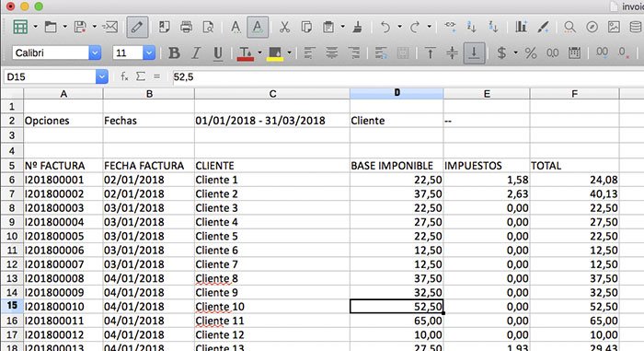Image resolution: width=644 pixels, height=351 pixels.
Task: Sort ascending with the A-Z icon
Action: coord(471,27)
